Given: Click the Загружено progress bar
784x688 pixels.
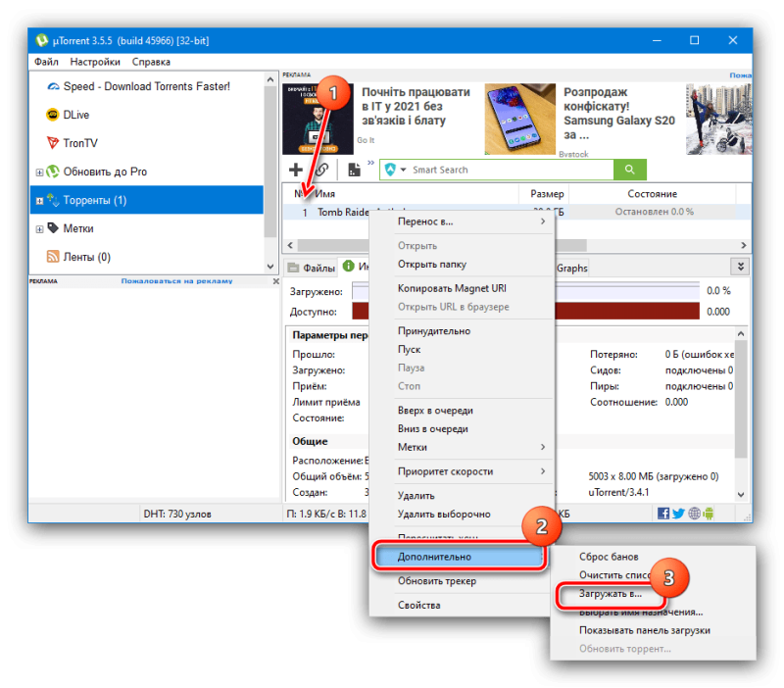Looking at the screenshot, I should (x=525, y=290).
